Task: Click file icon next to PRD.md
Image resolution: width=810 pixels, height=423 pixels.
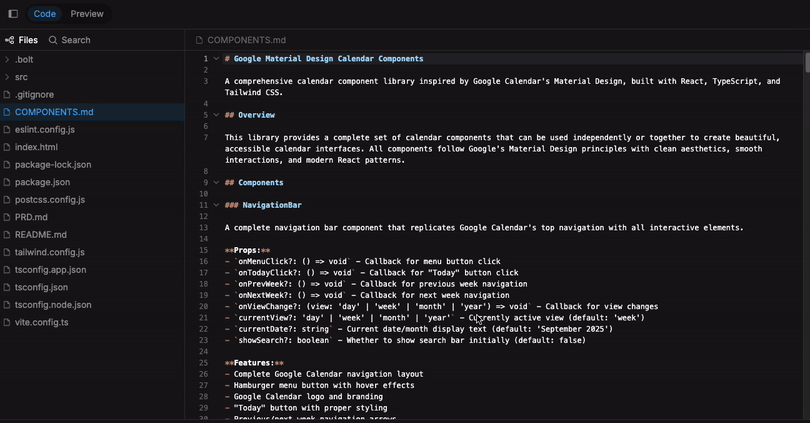Action: 7,217
